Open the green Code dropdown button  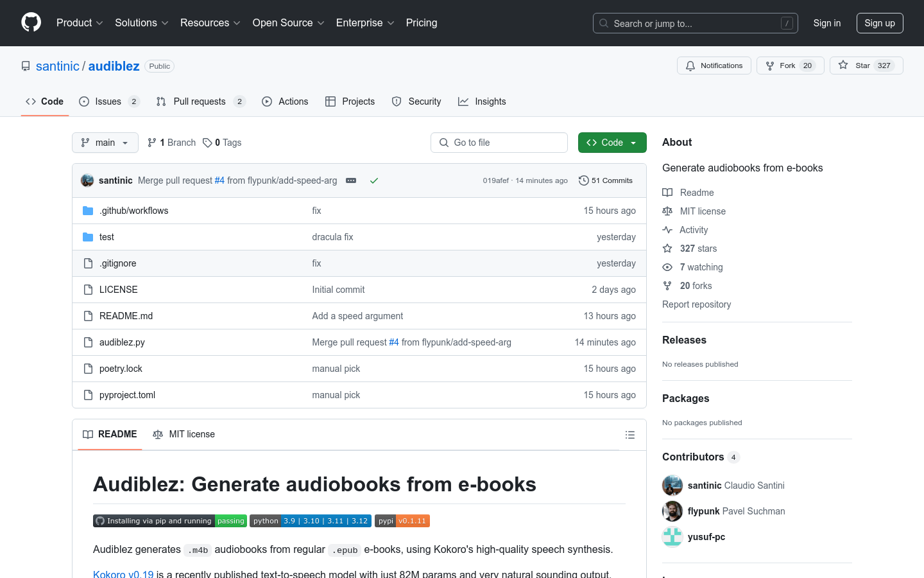click(612, 143)
